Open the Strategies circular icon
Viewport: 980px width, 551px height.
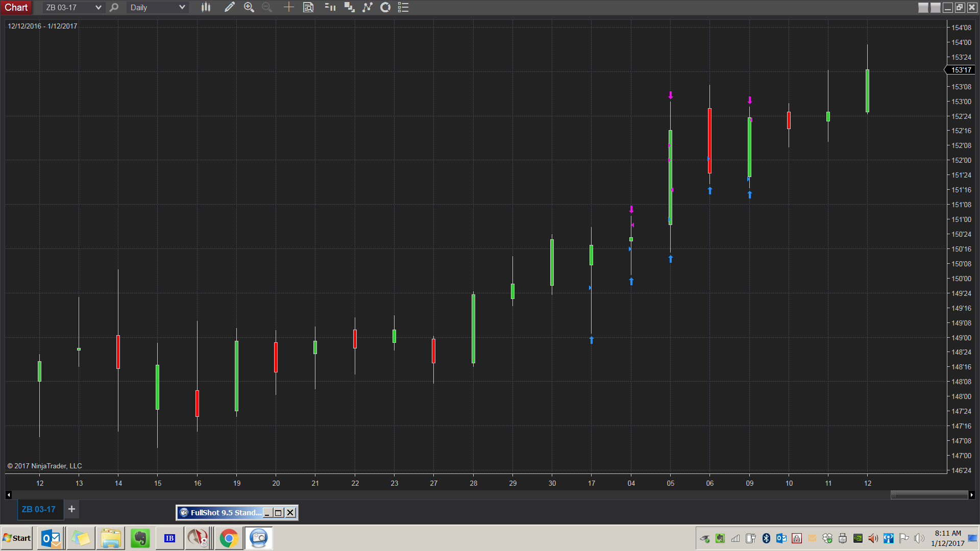coord(385,7)
